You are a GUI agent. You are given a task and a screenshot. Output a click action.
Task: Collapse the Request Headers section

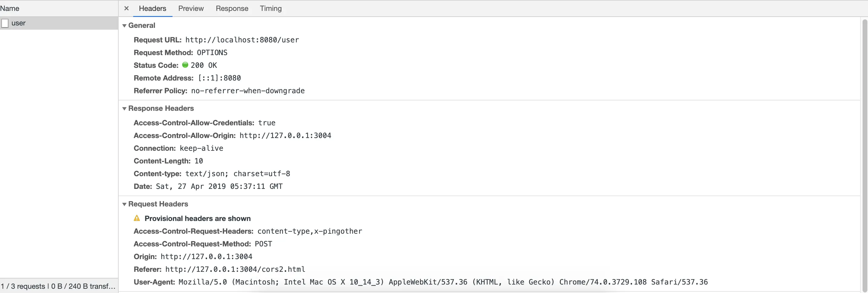pyautogui.click(x=124, y=204)
